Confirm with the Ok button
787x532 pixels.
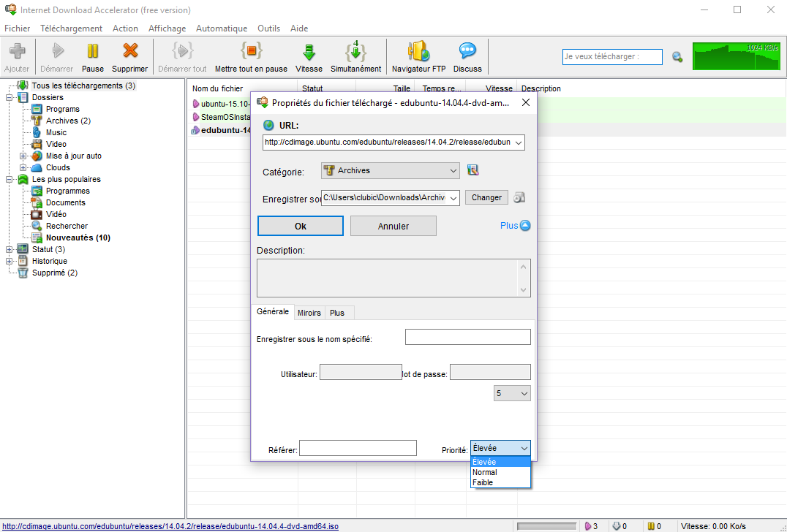(x=301, y=226)
